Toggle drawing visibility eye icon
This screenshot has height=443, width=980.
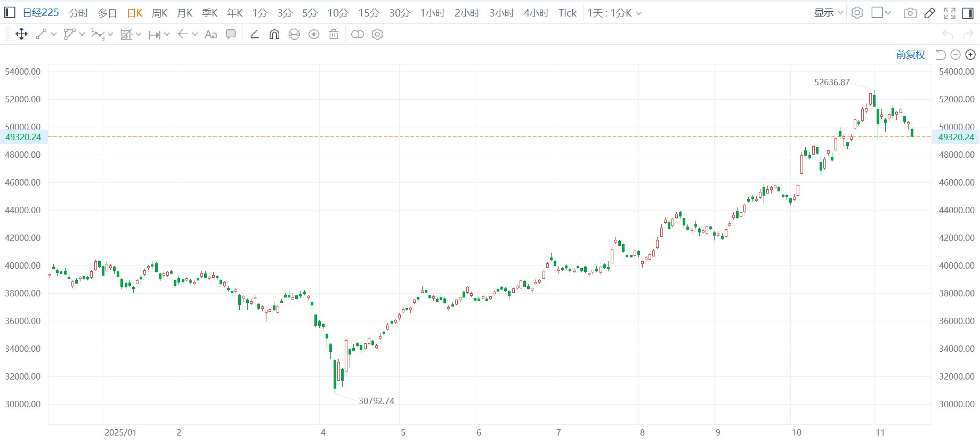click(314, 35)
